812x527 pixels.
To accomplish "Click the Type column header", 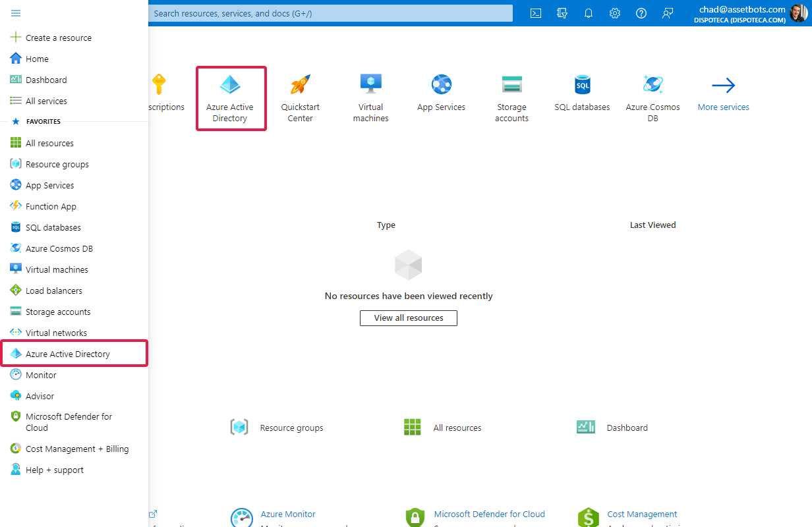I will click(x=386, y=225).
